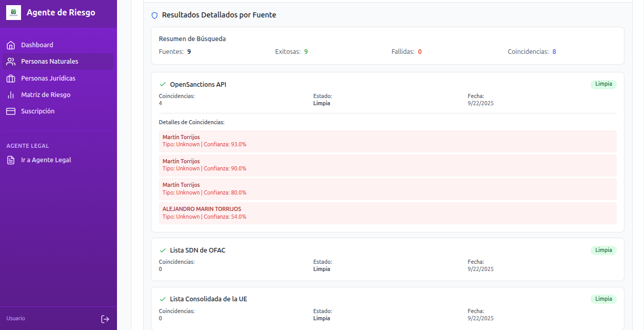The height and width of the screenshot is (330, 644).
Task: Click the logout icon at the bottom
Action: point(105,319)
